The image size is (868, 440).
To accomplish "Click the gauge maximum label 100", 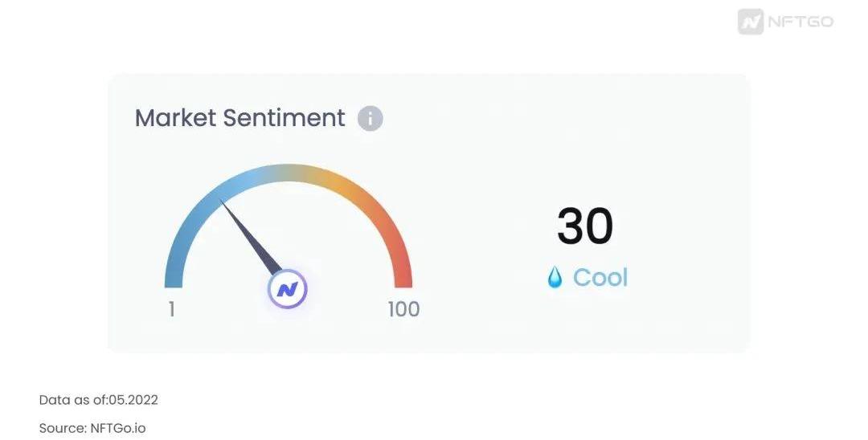I will pos(403,309).
